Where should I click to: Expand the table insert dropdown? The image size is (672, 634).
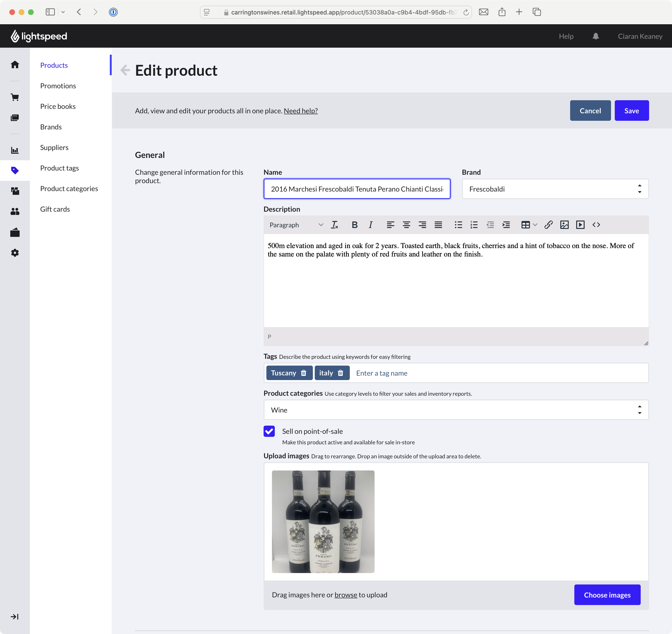(x=535, y=225)
